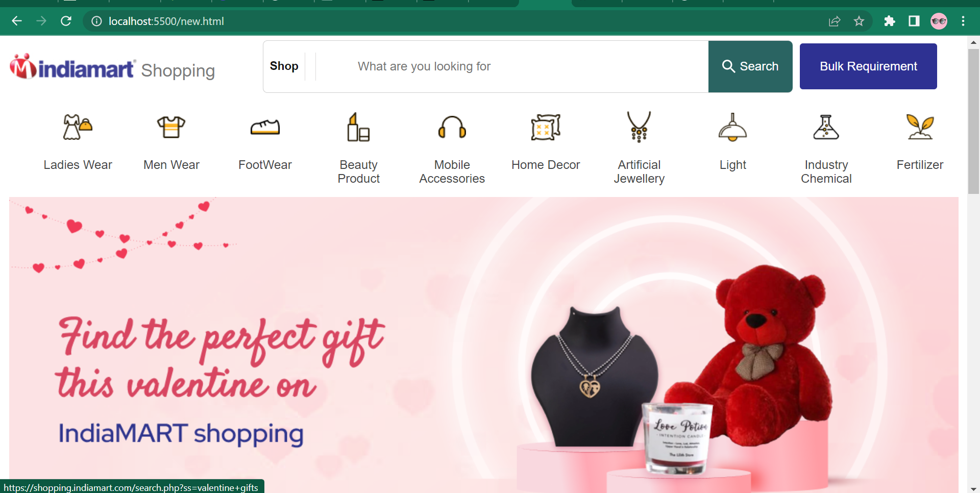The height and width of the screenshot is (493, 980).
Task: Open the Beauty Product lipstick icon
Action: click(358, 127)
